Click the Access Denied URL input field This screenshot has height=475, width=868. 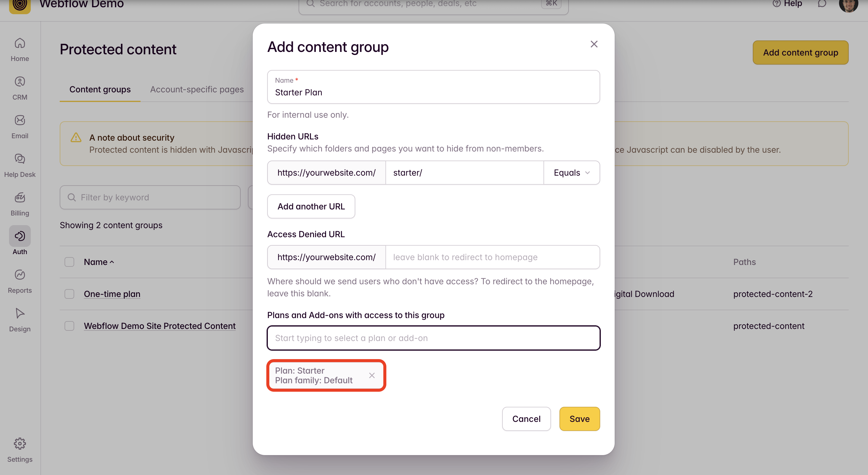pyautogui.click(x=492, y=257)
